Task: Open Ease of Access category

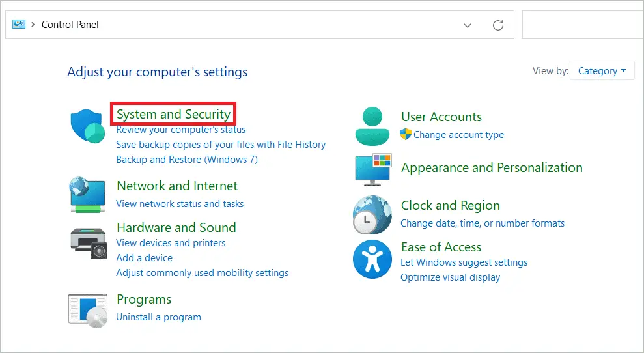Action: pyautogui.click(x=441, y=247)
